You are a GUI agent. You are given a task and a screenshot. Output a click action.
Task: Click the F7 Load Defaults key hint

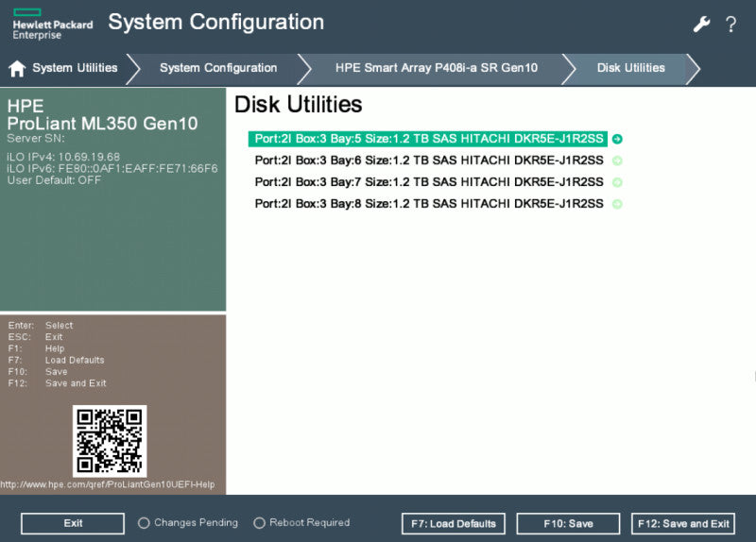[56, 361]
